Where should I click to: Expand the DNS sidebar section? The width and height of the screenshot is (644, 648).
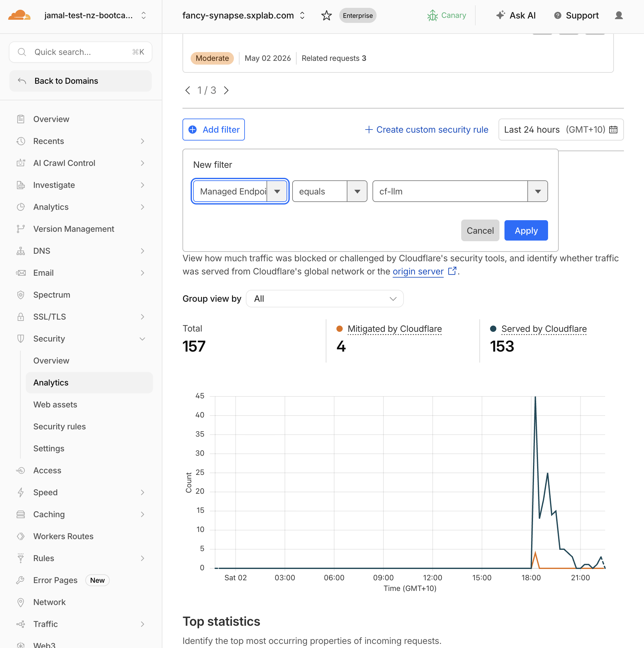[142, 251]
